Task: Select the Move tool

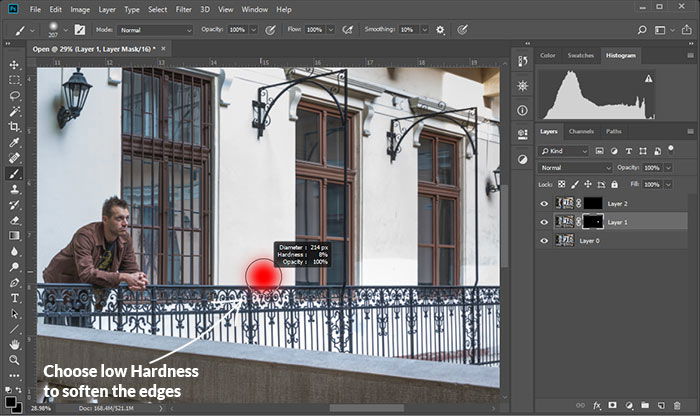Action: tap(14, 65)
